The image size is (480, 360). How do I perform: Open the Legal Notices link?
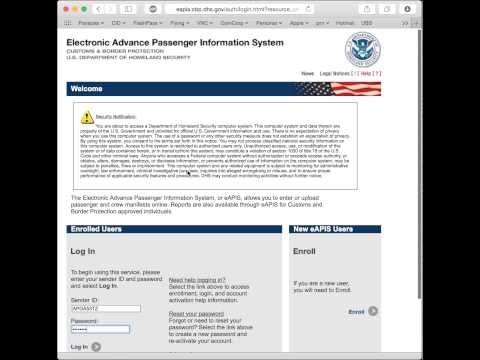pos(334,73)
